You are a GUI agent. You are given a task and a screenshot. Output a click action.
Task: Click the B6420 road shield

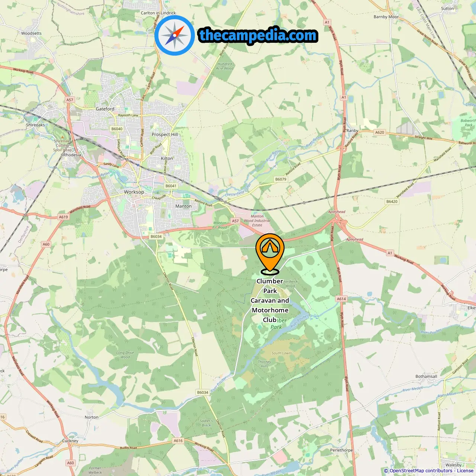point(392,202)
